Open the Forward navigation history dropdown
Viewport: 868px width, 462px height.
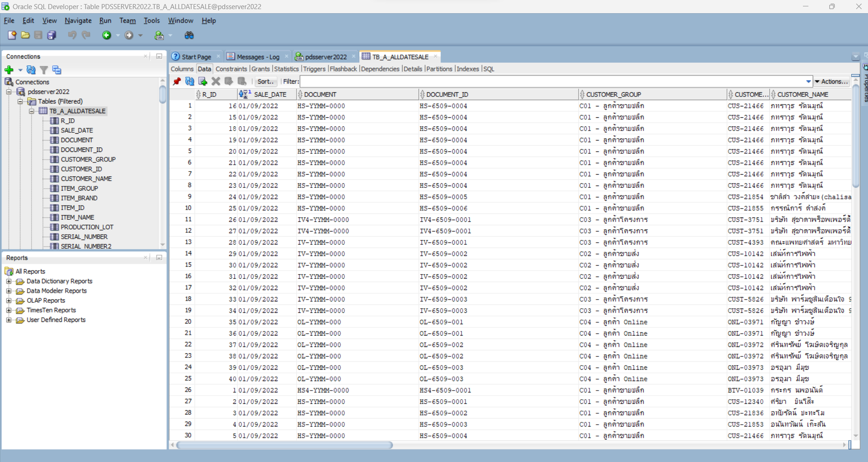coord(141,35)
